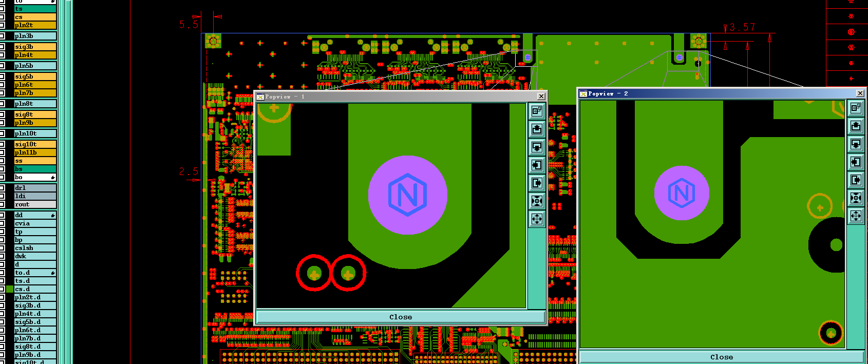Select the sig8t layer row
868x364 pixels.
pyautogui.click(x=35, y=114)
